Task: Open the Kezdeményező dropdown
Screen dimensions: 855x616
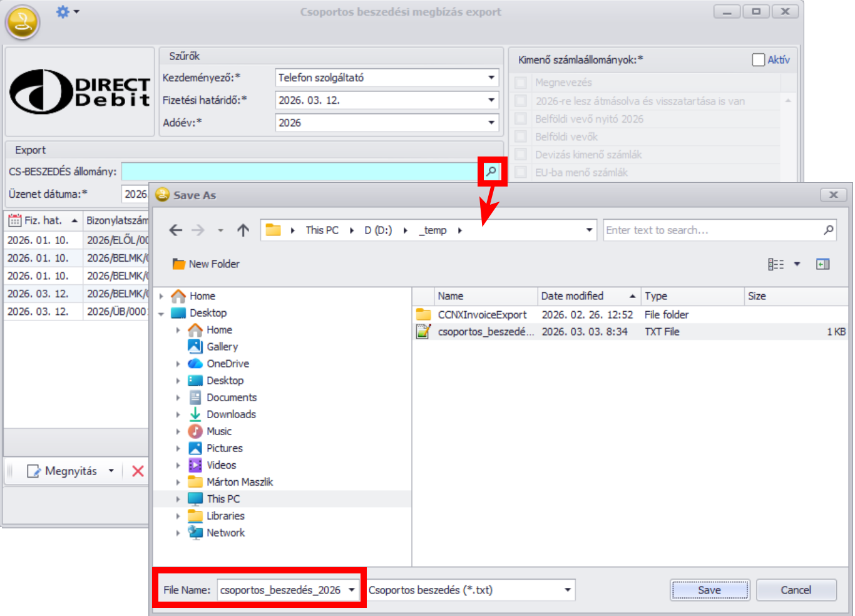Action: tap(491, 78)
